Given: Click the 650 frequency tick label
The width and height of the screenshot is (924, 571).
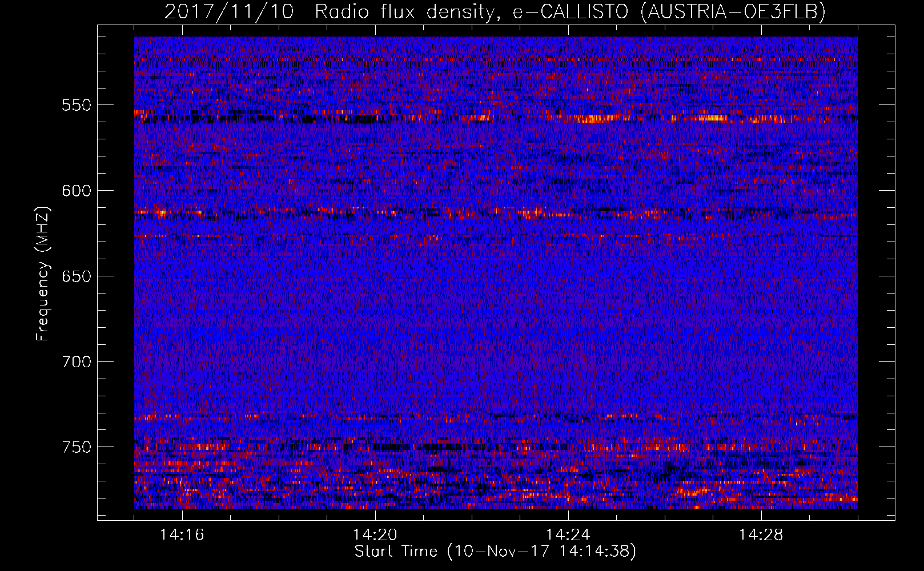Looking at the screenshot, I should pos(77,276).
